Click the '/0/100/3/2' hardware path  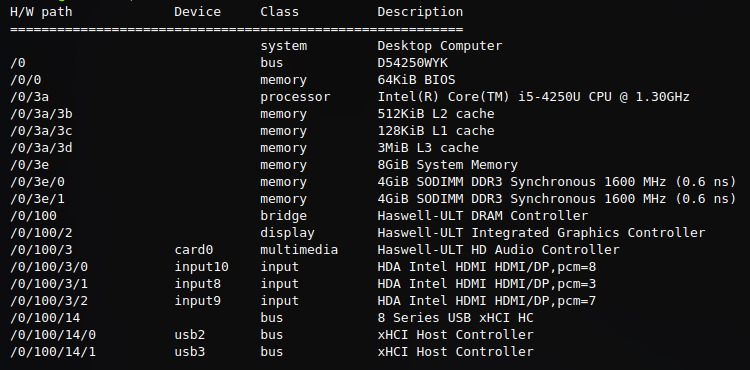tap(49, 301)
